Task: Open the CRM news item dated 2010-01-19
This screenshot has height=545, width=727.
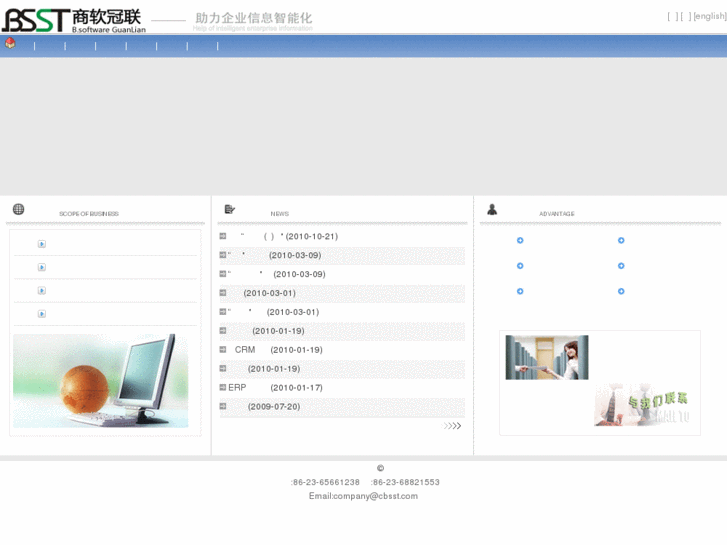Action: pyautogui.click(x=278, y=350)
